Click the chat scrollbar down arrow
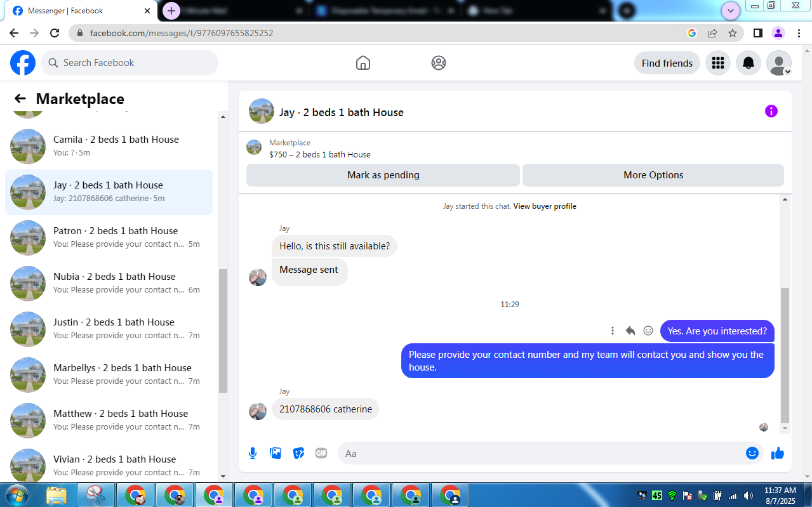This screenshot has width=812, height=507. click(x=785, y=429)
